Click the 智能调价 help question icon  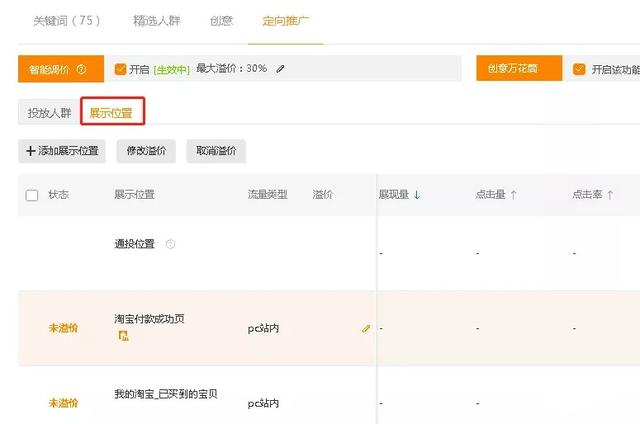pos(81,69)
